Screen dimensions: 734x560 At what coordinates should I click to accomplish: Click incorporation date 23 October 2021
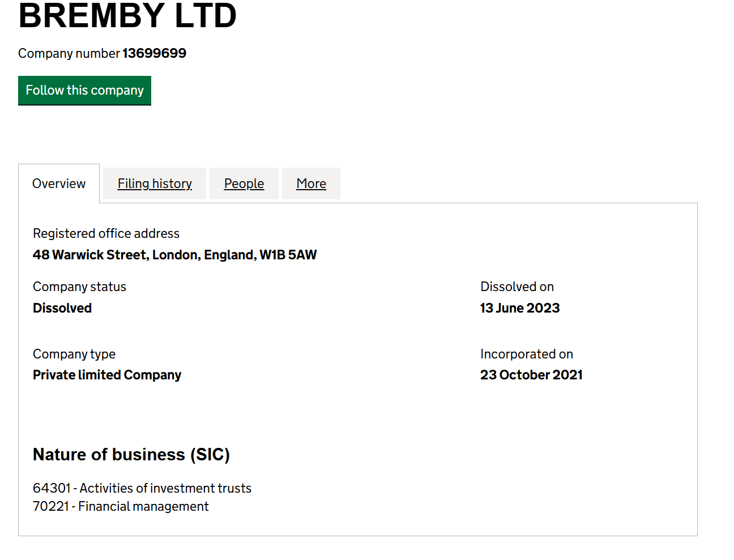531,375
